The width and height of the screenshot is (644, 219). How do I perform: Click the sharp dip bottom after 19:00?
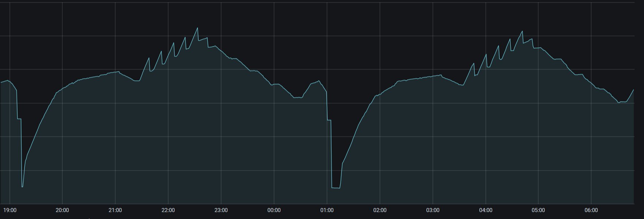(x=22, y=187)
